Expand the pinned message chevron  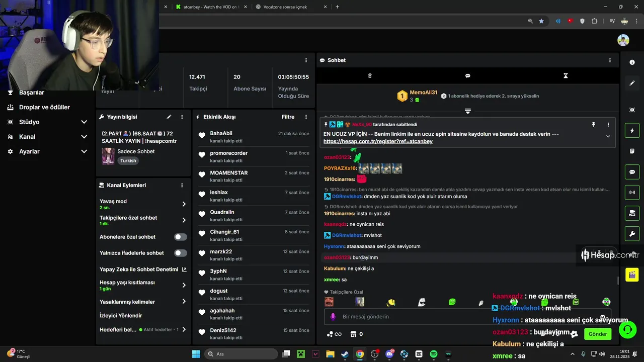[608, 136]
